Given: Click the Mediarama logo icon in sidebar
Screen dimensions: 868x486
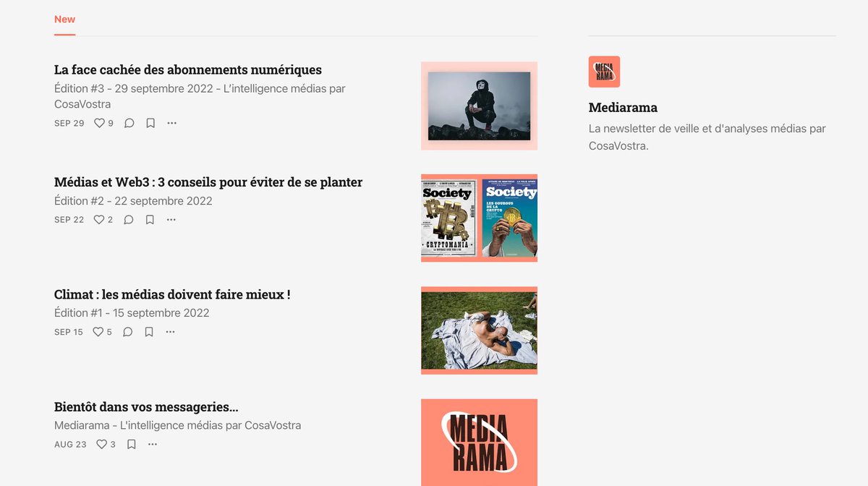Looking at the screenshot, I should [x=604, y=72].
